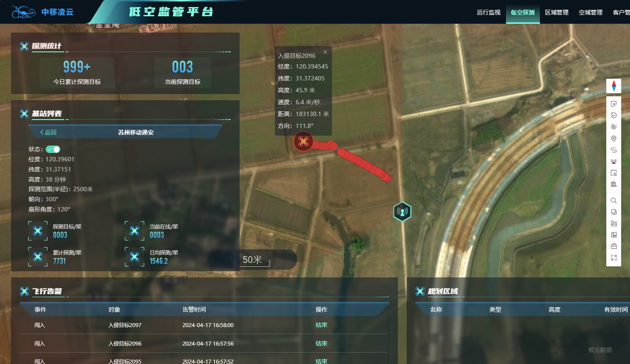The height and width of the screenshot is (364, 630).
Task: Go back using the 返回 chevron
Action: point(48,132)
